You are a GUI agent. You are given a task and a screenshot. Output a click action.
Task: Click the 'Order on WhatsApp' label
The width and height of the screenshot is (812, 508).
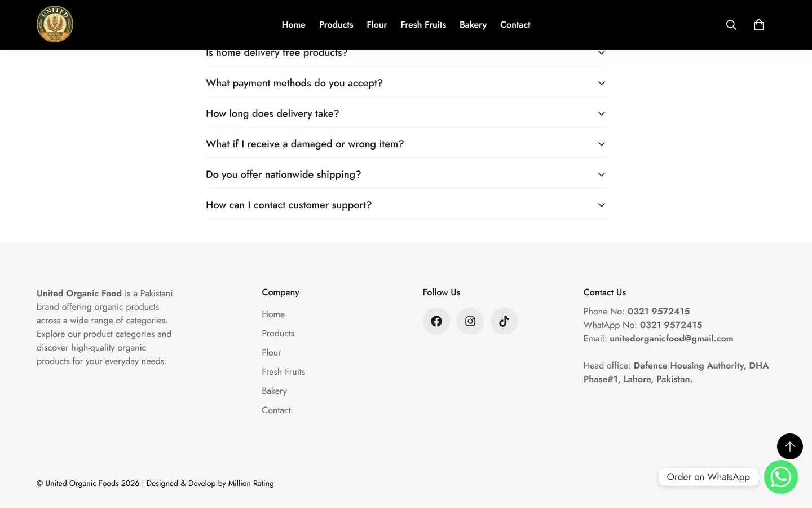(x=708, y=477)
